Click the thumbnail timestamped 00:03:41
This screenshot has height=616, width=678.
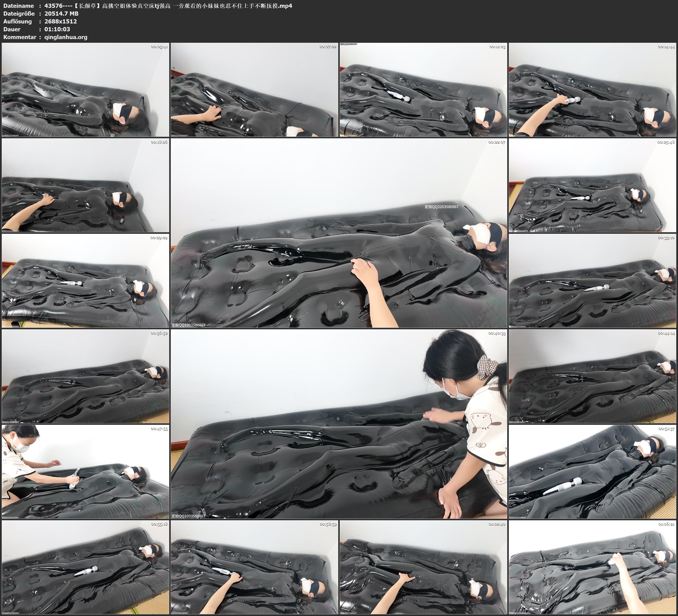(x=85, y=89)
